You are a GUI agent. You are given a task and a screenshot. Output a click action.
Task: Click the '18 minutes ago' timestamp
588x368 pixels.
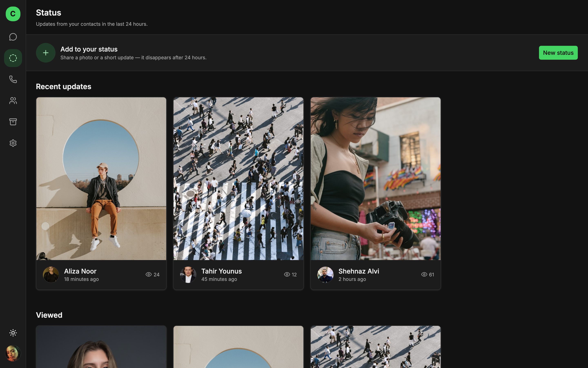pyautogui.click(x=81, y=279)
